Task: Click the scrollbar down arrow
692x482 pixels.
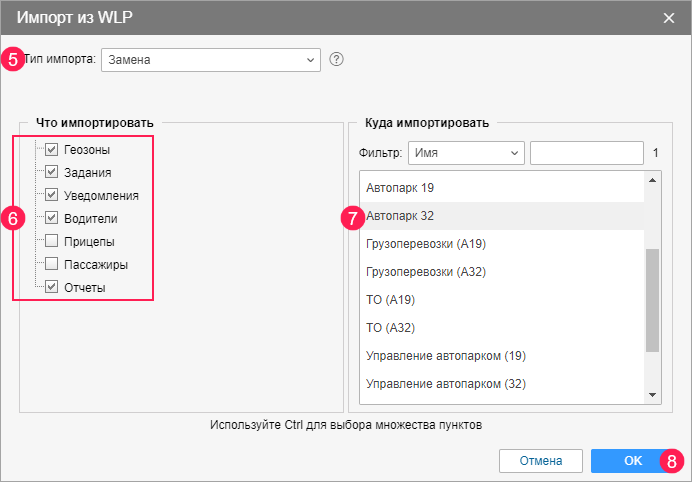Action: click(653, 395)
